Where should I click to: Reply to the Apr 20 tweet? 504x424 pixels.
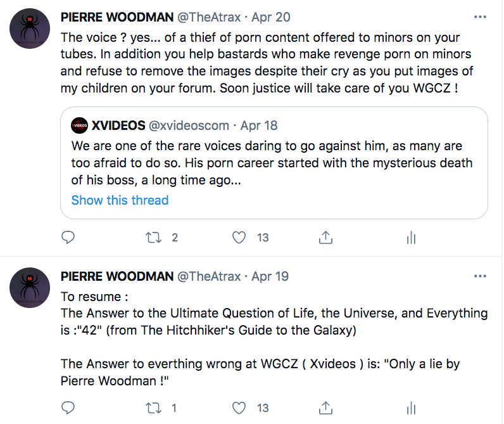click(68, 238)
